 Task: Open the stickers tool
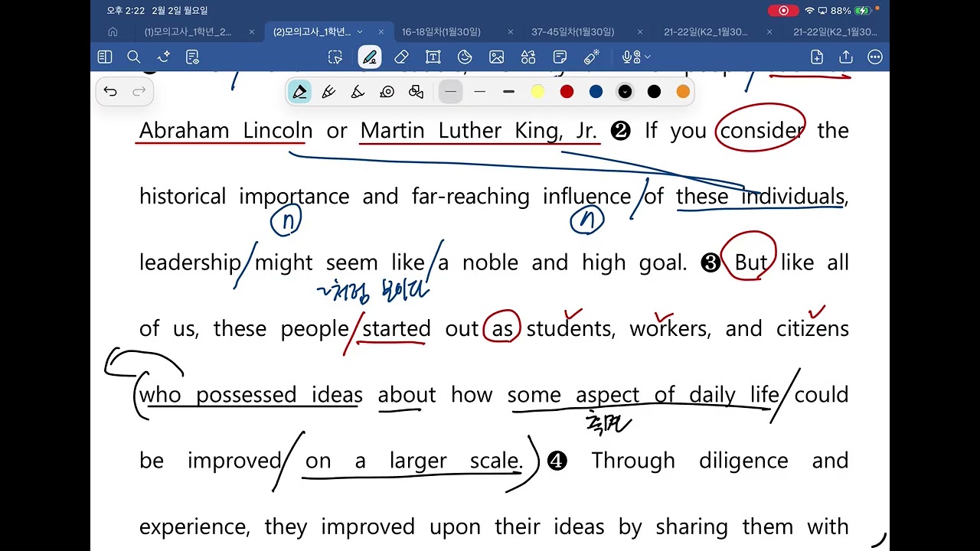point(465,57)
